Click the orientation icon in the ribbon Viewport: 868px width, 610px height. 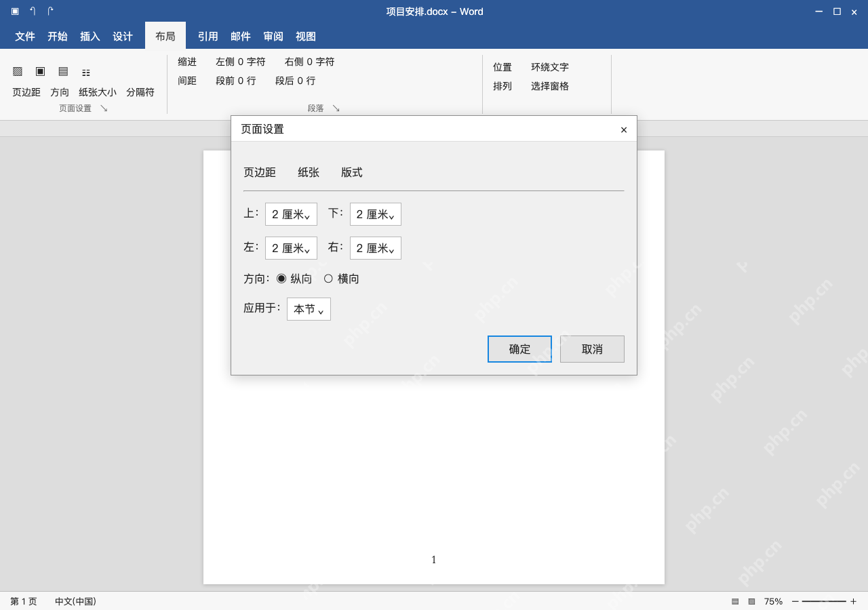pos(41,71)
